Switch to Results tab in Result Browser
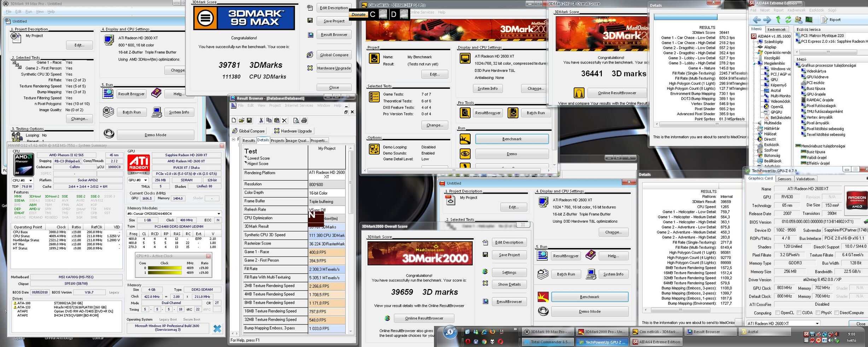 [x=249, y=141]
